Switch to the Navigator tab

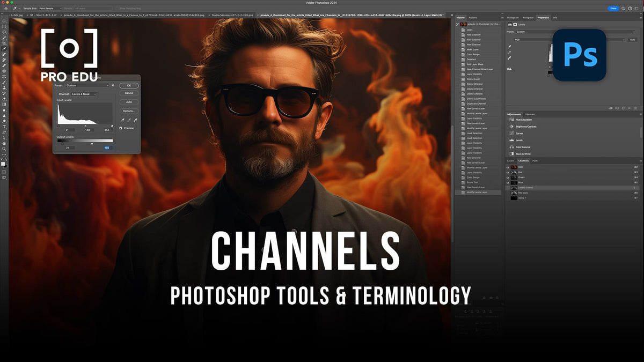pyautogui.click(x=528, y=18)
